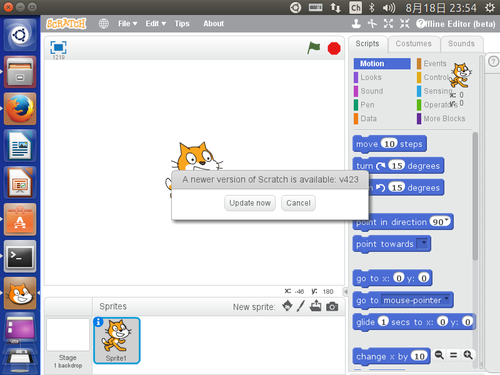This screenshot has width=500, height=375.
Task: Select the Sprite1 thumbnail
Action: pos(117,340)
